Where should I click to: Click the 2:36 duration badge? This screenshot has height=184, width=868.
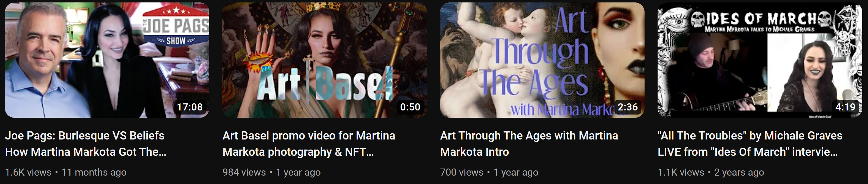pyautogui.click(x=628, y=107)
